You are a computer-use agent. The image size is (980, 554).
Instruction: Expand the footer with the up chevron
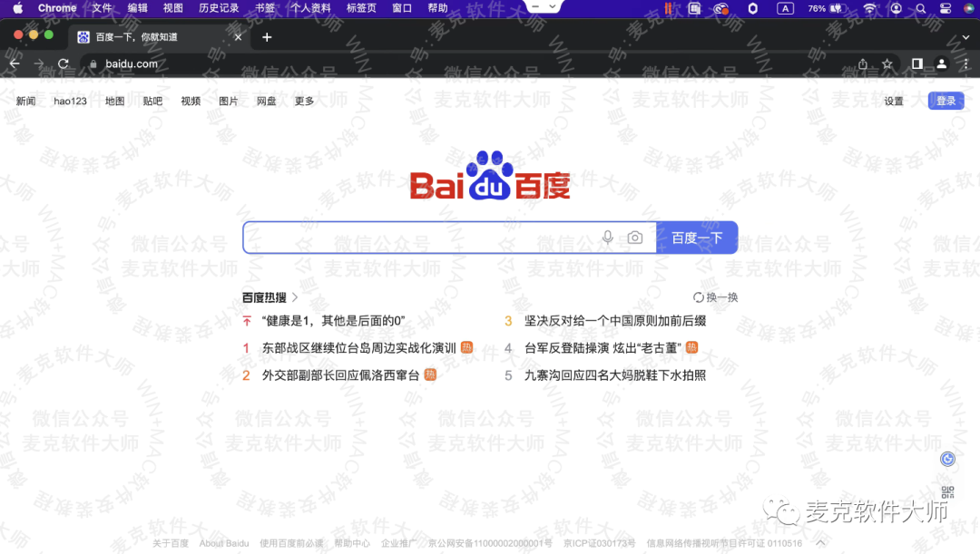820,542
